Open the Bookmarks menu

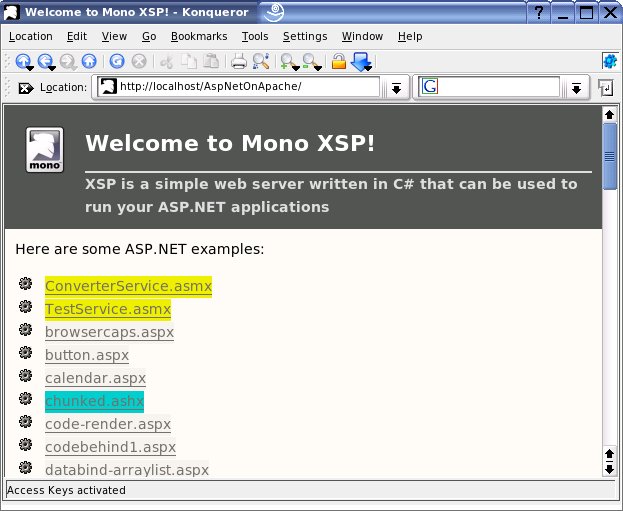(199, 36)
